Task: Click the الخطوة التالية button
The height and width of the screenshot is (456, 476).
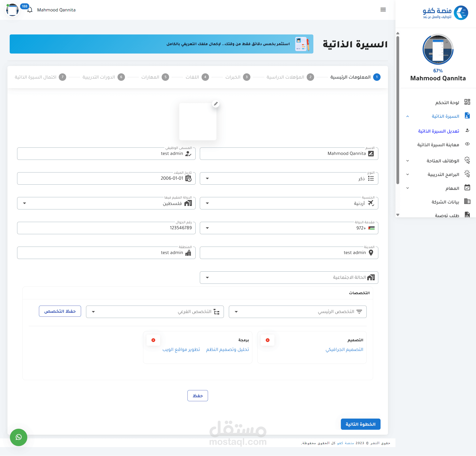Action: click(x=360, y=424)
